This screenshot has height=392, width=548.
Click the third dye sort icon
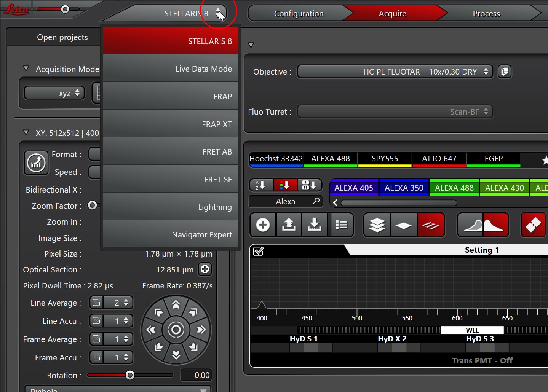tap(309, 185)
